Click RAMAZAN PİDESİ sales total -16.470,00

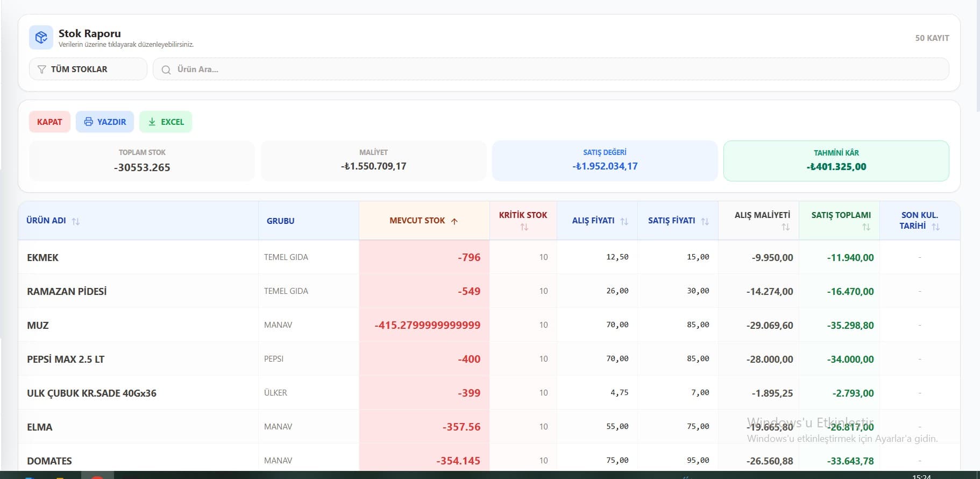pos(850,291)
